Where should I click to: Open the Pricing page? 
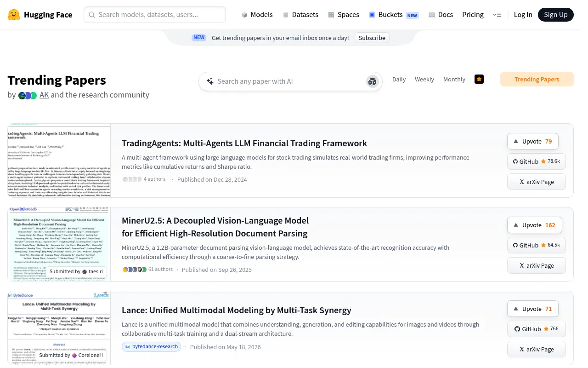pyautogui.click(x=473, y=15)
